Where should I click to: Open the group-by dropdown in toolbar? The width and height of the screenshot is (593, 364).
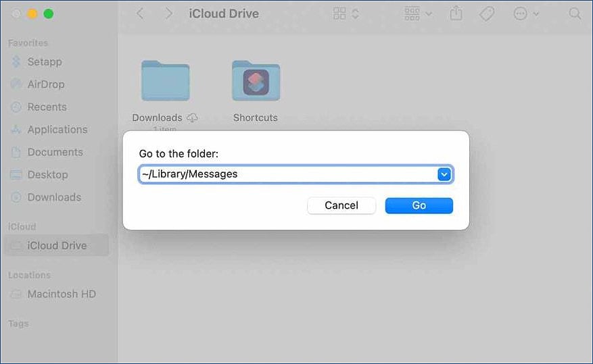418,14
